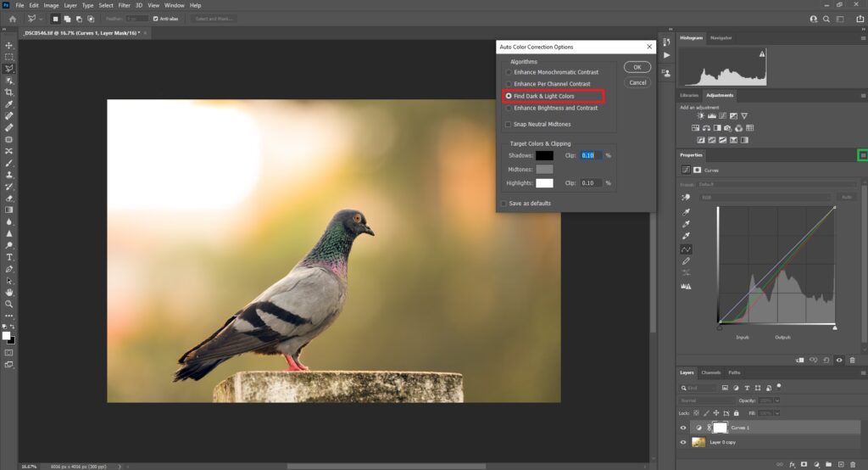Check the Save as defaults box

pyautogui.click(x=504, y=204)
